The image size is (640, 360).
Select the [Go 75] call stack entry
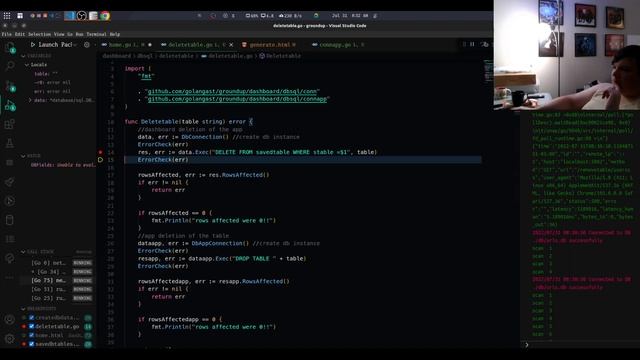point(57,280)
